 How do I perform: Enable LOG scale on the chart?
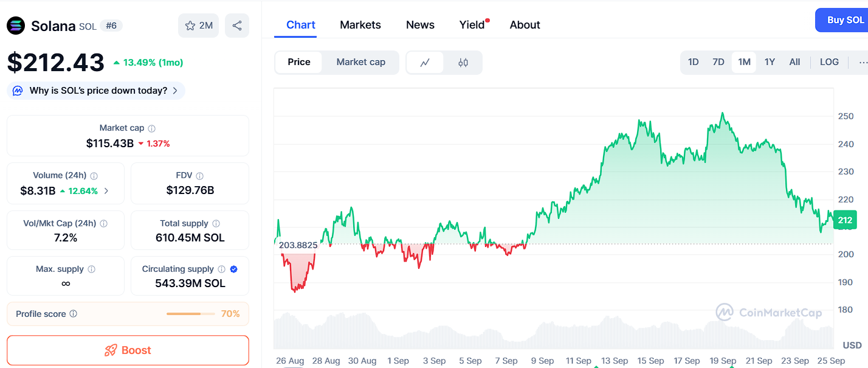pos(829,62)
